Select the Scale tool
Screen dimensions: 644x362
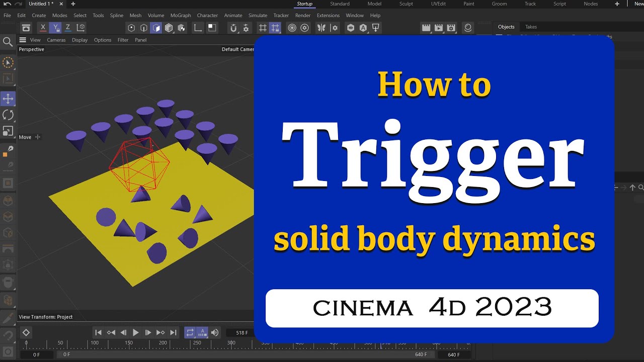[8, 131]
